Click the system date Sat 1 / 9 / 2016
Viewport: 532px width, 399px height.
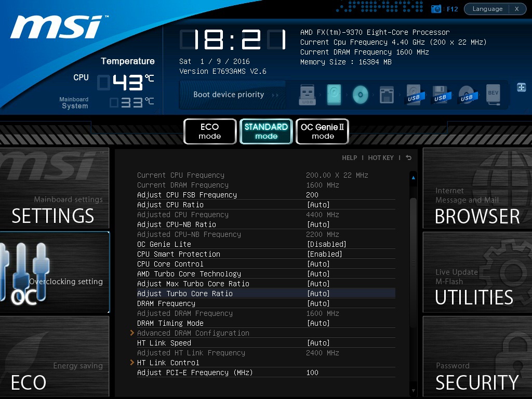coord(215,61)
